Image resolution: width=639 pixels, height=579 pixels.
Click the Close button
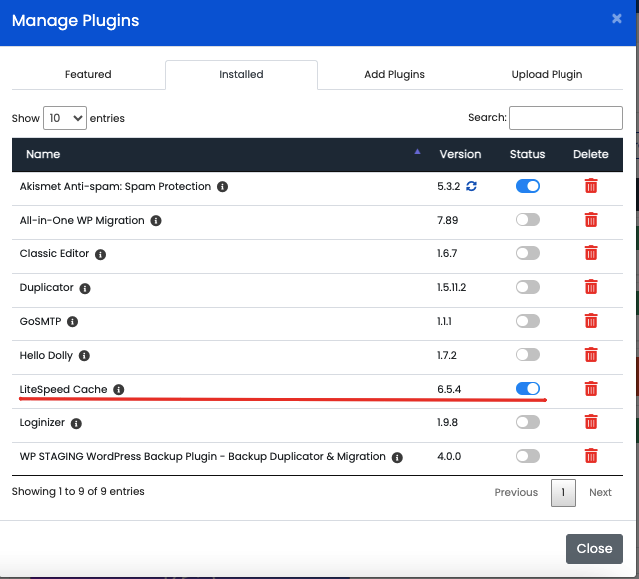pyautogui.click(x=594, y=548)
